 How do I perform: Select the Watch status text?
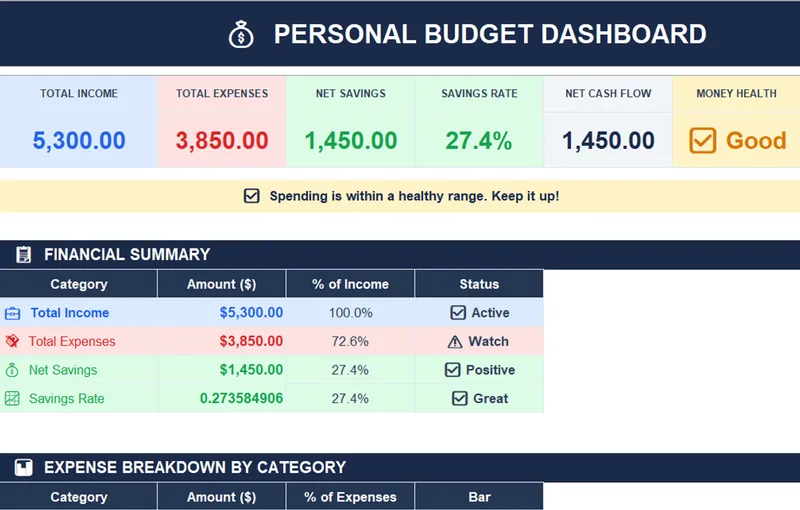click(488, 341)
